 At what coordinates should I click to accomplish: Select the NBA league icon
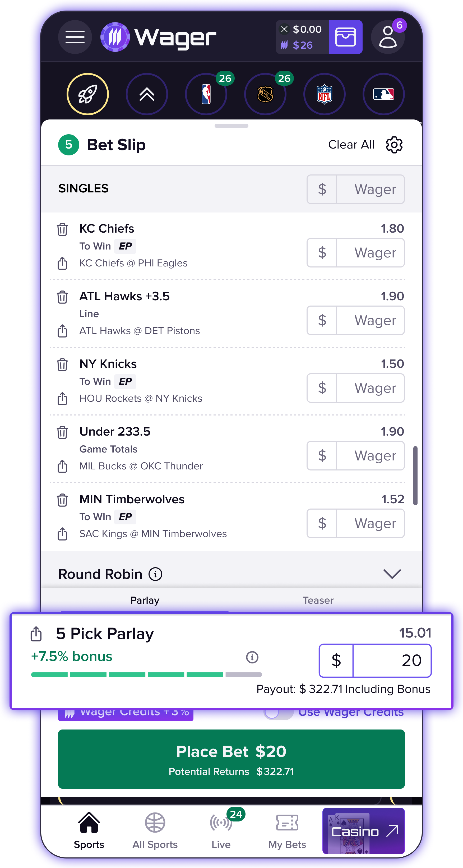pos(206,94)
